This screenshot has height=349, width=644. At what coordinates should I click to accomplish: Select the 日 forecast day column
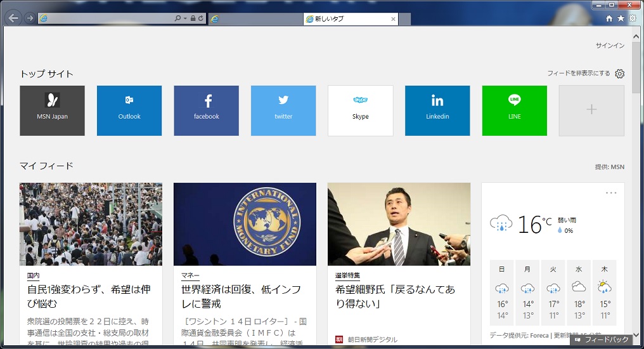[x=502, y=293]
